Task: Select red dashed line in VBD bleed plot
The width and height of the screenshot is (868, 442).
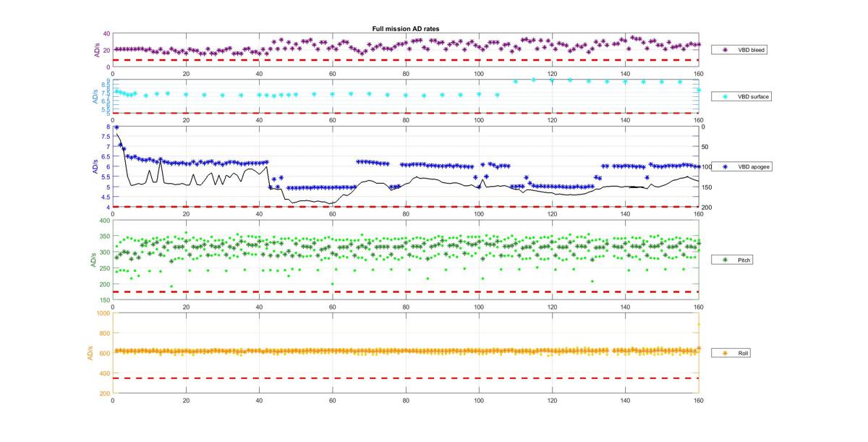Action: point(405,60)
